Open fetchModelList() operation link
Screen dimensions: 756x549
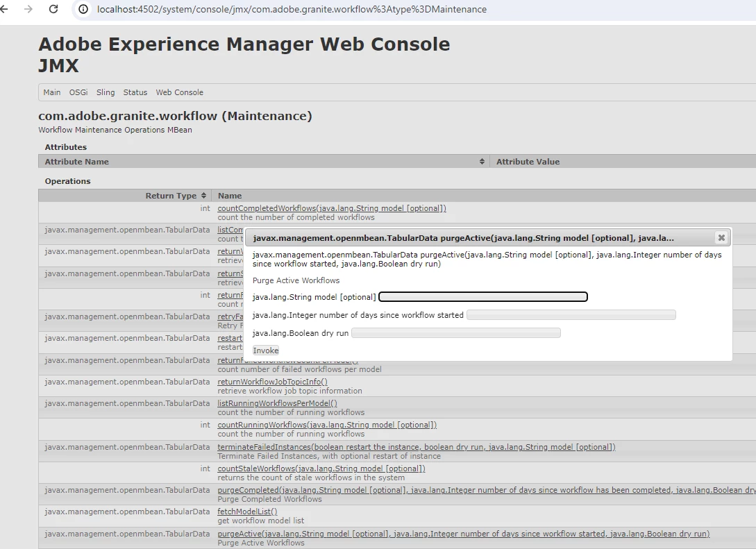coord(247,512)
